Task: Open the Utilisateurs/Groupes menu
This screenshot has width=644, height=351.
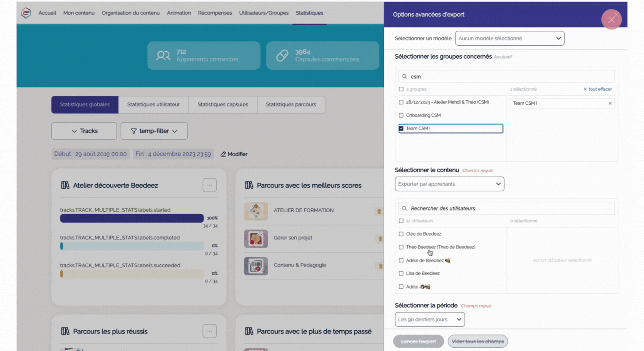Action: pyautogui.click(x=264, y=13)
